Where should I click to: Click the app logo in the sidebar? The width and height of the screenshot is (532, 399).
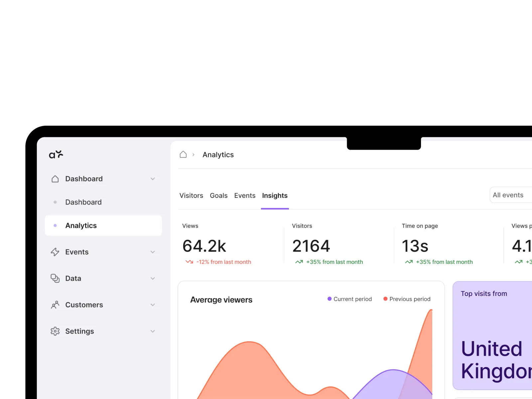click(x=56, y=154)
